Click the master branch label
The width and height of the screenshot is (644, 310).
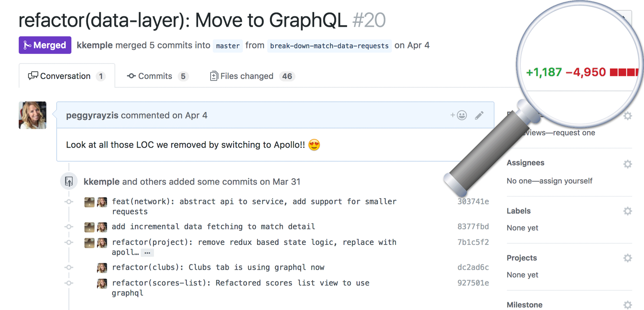pyautogui.click(x=228, y=46)
